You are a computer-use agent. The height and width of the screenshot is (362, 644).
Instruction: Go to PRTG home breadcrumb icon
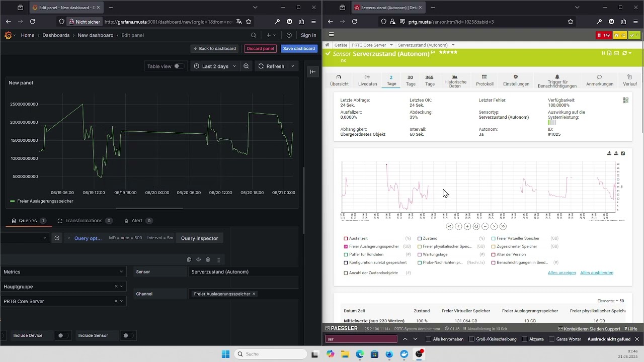point(328,45)
